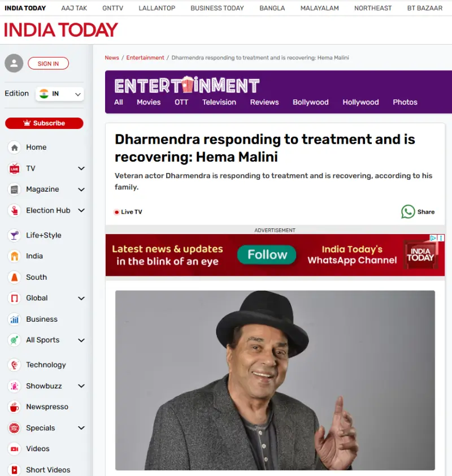Viewport: 452px width, 476px height.
Task: Click the SIGN IN button
Action: pos(48,63)
